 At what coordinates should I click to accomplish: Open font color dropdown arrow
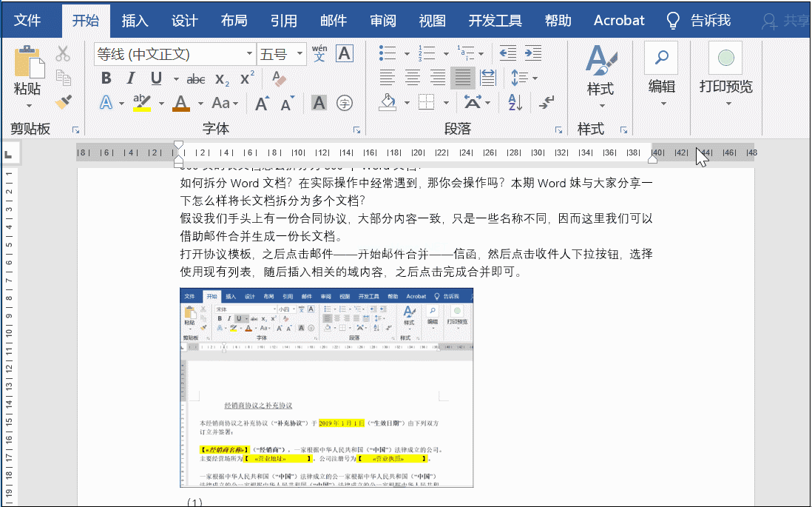coord(200,104)
